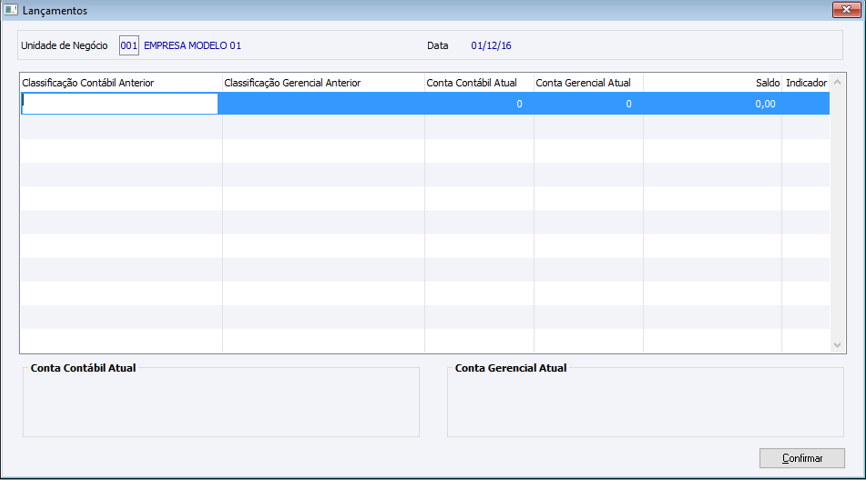The width and height of the screenshot is (866, 480).
Task: Click the Data value 01/12/16
Action: tap(491, 45)
